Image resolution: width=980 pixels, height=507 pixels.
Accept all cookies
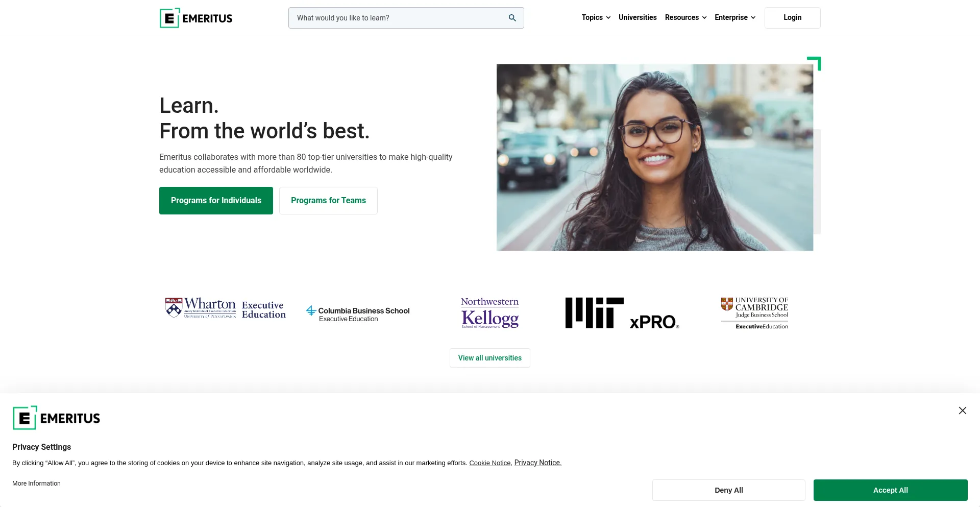(890, 490)
